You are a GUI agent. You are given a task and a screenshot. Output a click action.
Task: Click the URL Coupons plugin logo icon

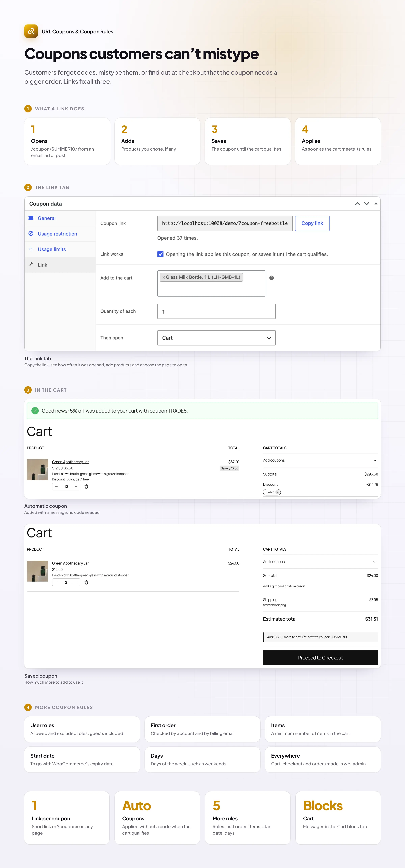click(31, 31)
